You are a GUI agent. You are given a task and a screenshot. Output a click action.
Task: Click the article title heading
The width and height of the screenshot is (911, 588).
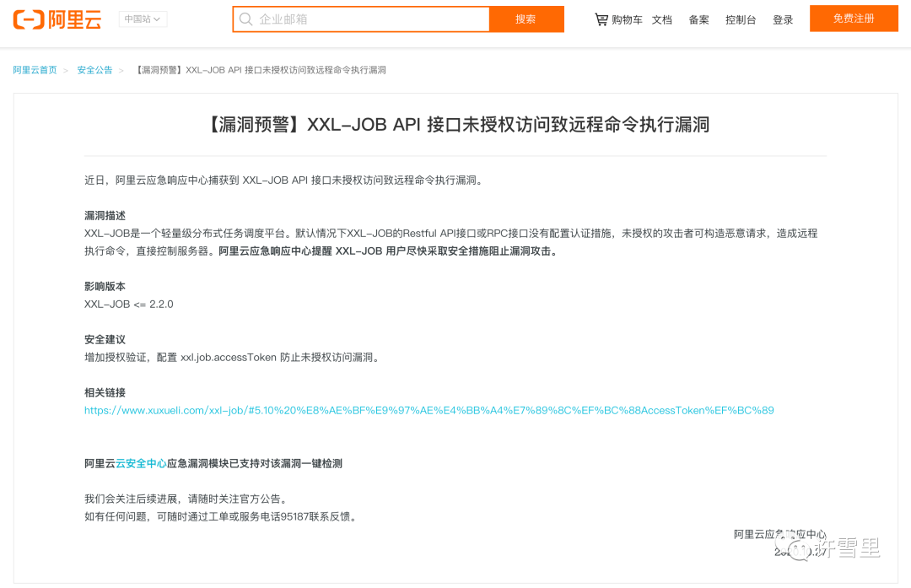(x=456, y=124)
